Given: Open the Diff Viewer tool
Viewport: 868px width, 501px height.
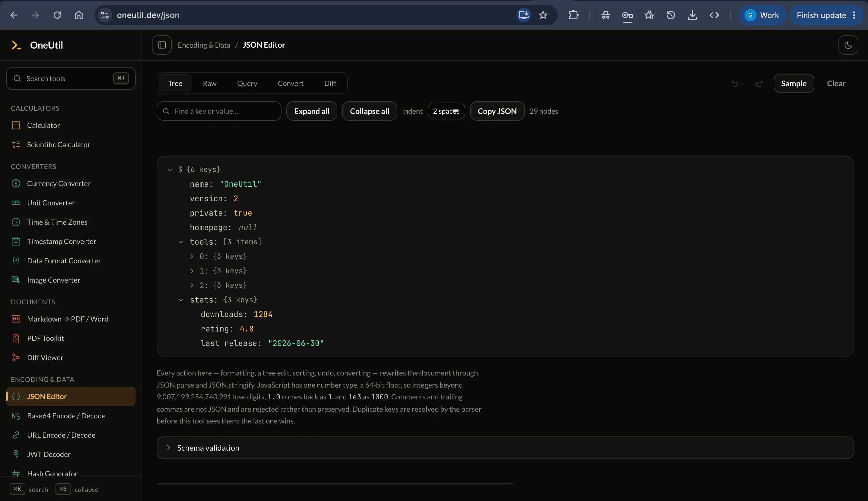Looking at the screenshot, I should pyautogui.click(x=71, y=357).
